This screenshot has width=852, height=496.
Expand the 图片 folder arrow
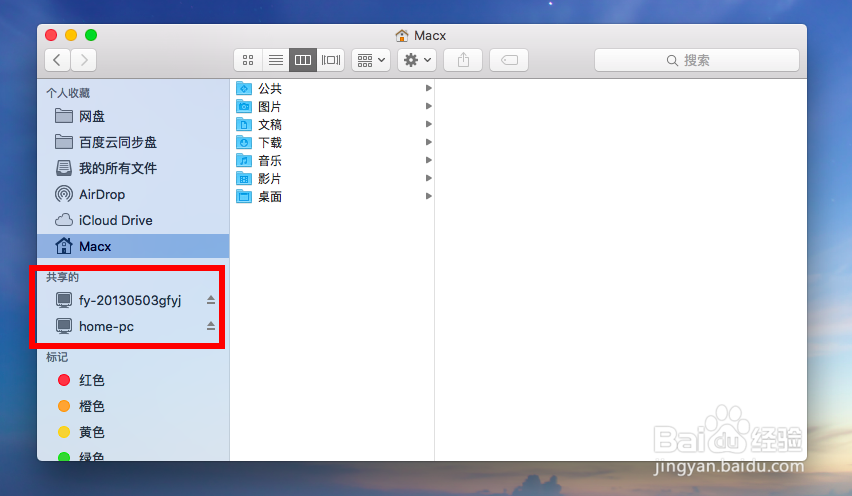428,106
